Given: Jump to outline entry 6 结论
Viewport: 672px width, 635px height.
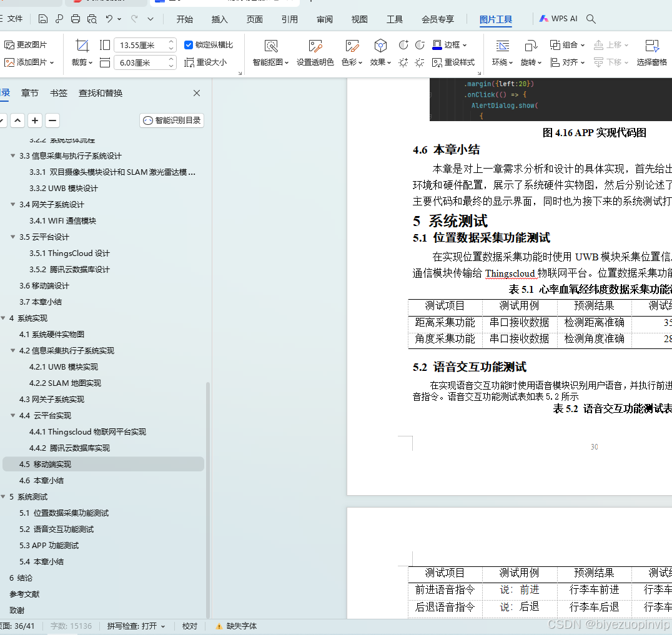Looking at the screenshot, I should [x=21, y=578].
